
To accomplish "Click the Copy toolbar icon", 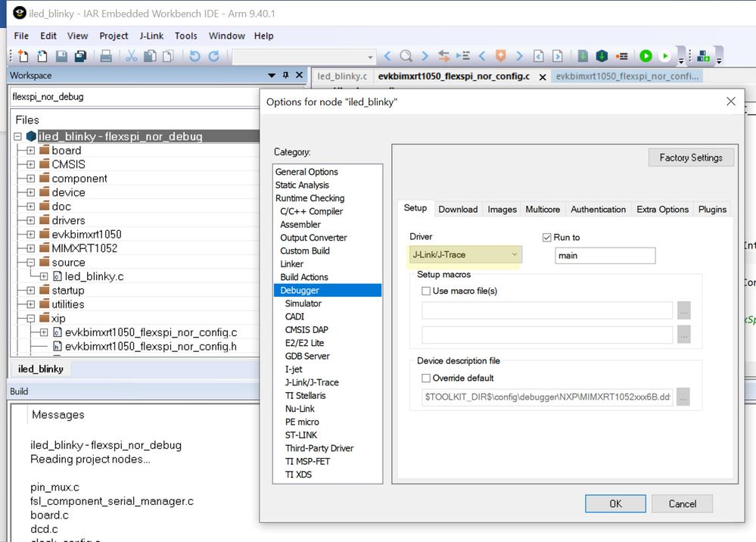I will tap(150, 57).
